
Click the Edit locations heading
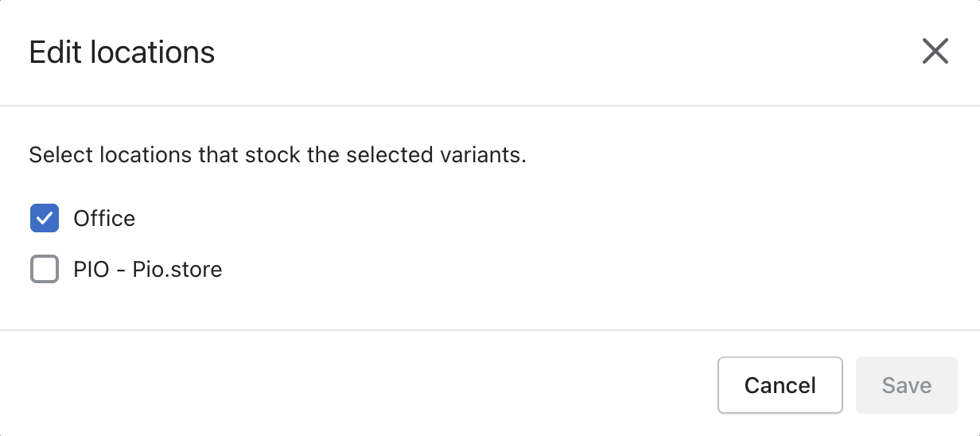[x=122, y=53]
